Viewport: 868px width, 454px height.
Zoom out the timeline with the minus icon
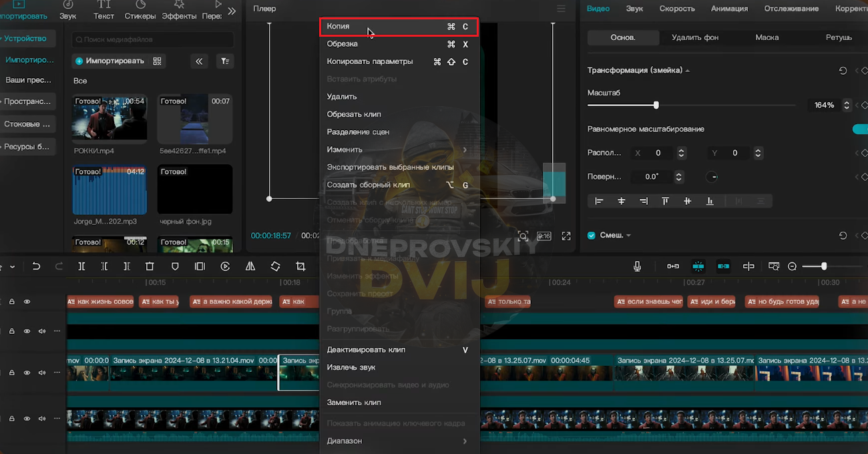point(792,266)
